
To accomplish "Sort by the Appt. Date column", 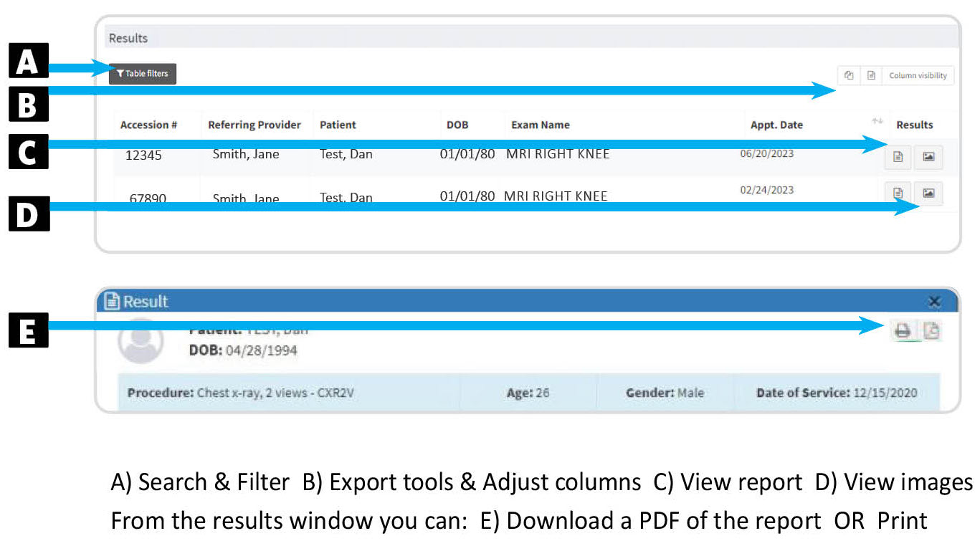I will [x=776, y=125].
